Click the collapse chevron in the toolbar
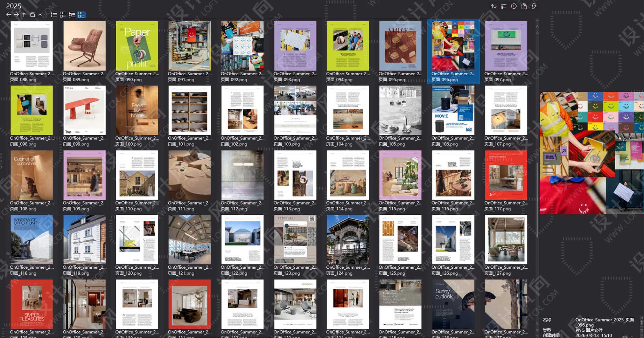The height and width of the screenshot is (338, 644). 40,14
